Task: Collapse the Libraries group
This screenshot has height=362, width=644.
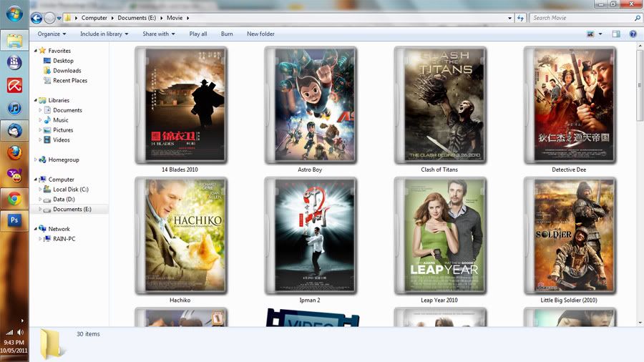Action: click(35, 100)
